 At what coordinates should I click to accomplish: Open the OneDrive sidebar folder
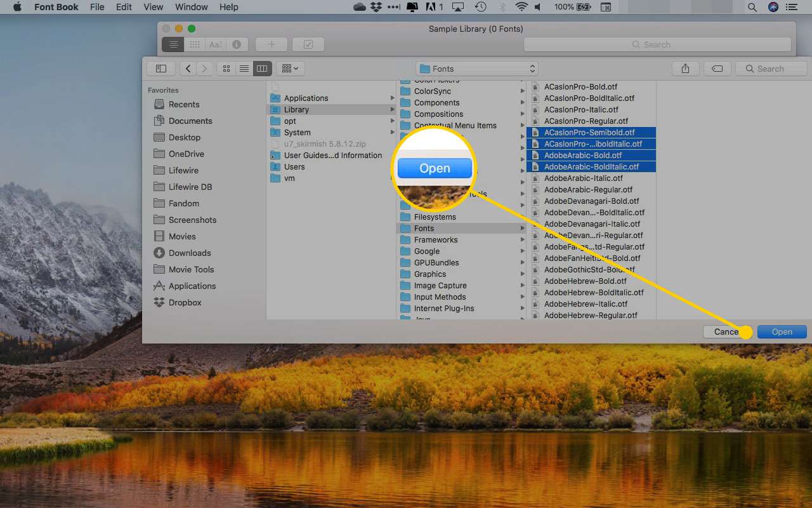pyautogui.click(x=179, y=154)
